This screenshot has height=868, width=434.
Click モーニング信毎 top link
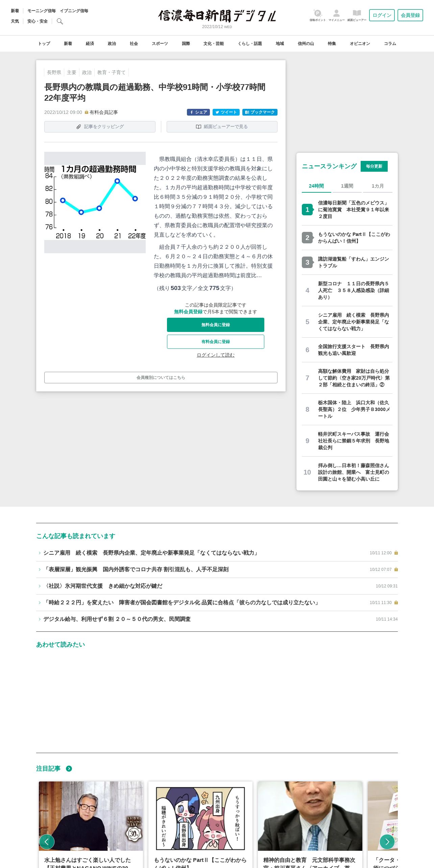(42, 11)
